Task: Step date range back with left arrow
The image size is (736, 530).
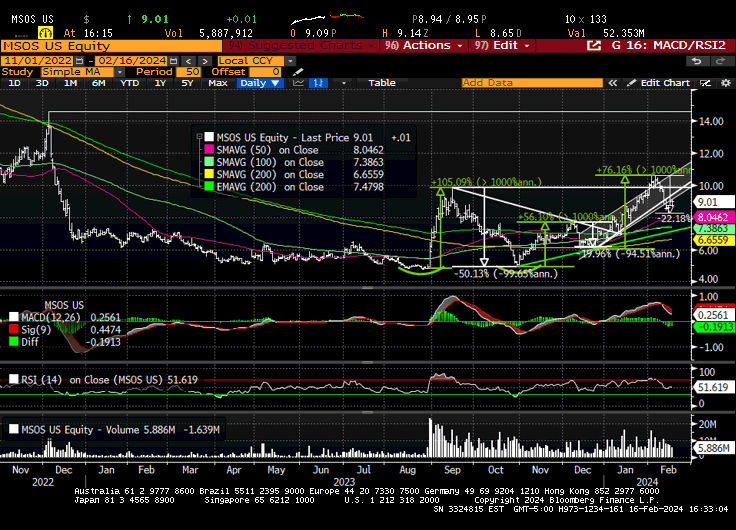Action: (188, 61)
